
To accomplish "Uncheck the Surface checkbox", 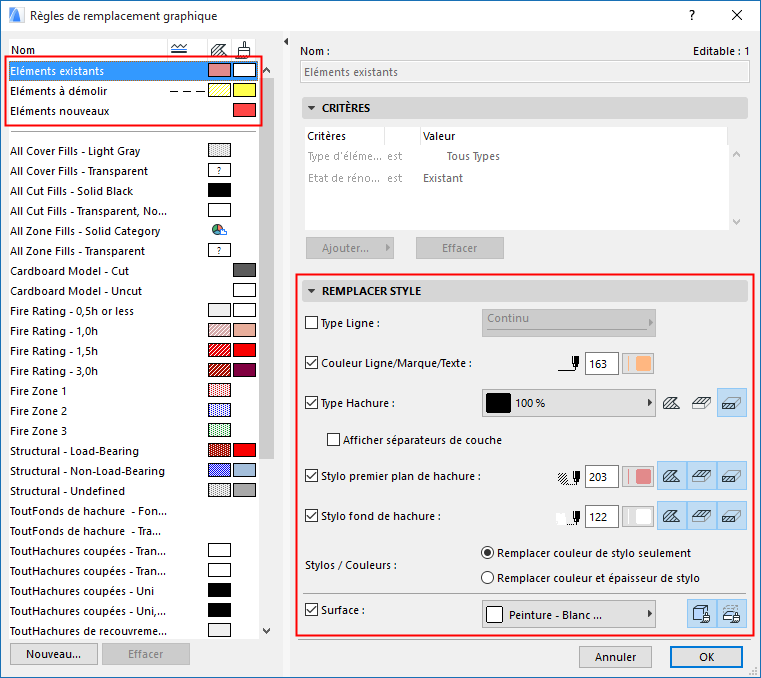I will coord(311,610).
